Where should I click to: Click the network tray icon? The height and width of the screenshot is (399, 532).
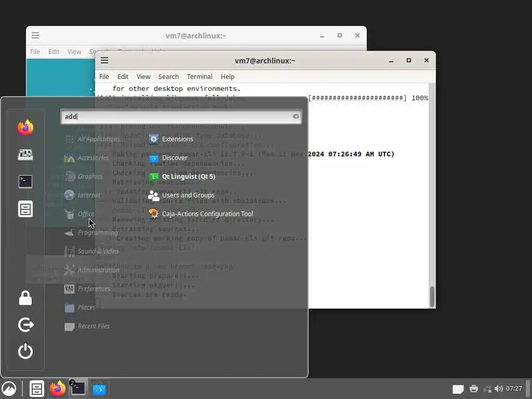pos(487,389)
